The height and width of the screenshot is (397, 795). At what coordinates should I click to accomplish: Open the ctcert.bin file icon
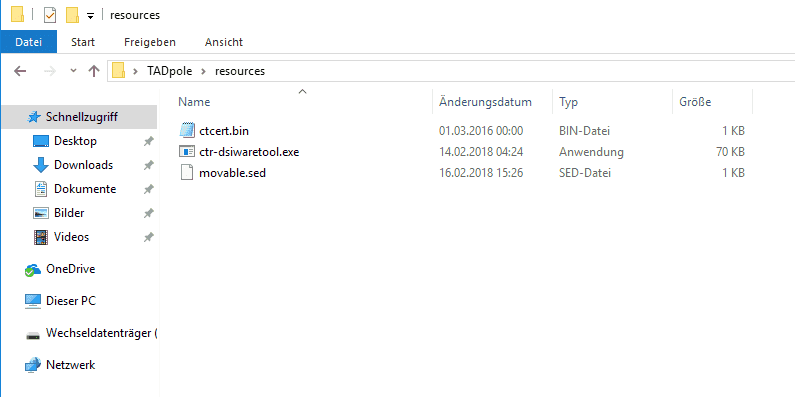[x=187, y=130]
